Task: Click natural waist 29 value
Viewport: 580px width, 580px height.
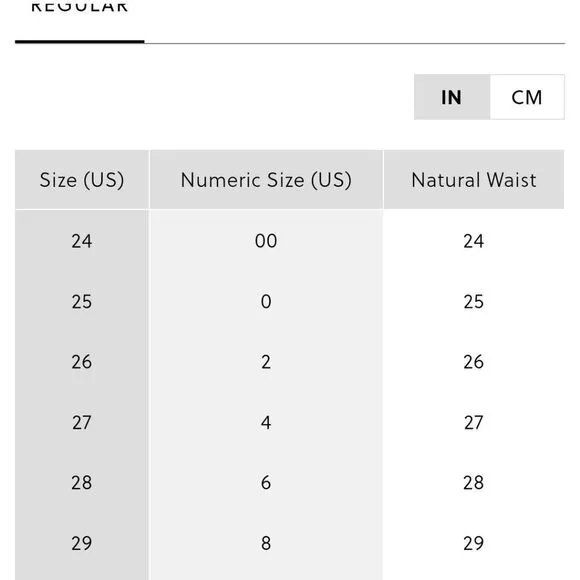Action: [x=474, y=543]
